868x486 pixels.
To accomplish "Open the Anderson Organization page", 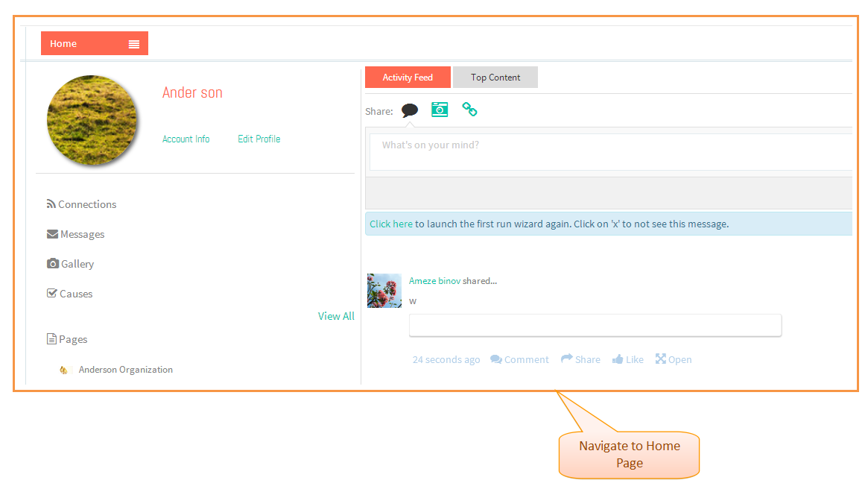I will [x=126, y=370].
